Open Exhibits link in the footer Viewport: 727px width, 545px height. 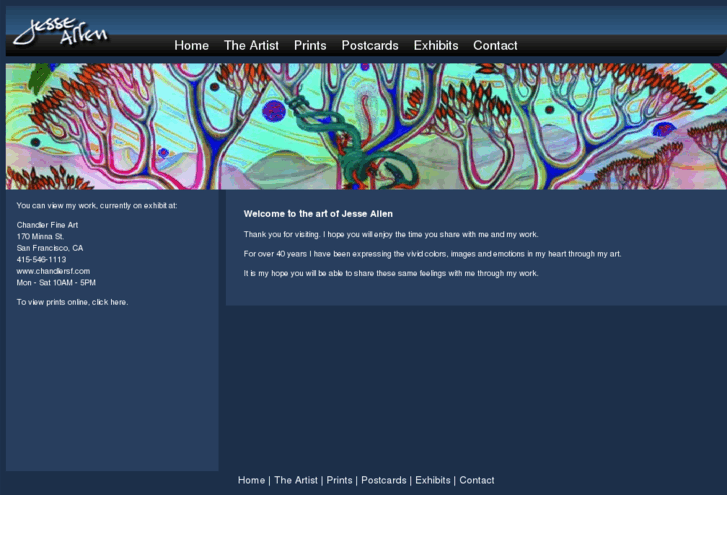click(x=433, y=480)
